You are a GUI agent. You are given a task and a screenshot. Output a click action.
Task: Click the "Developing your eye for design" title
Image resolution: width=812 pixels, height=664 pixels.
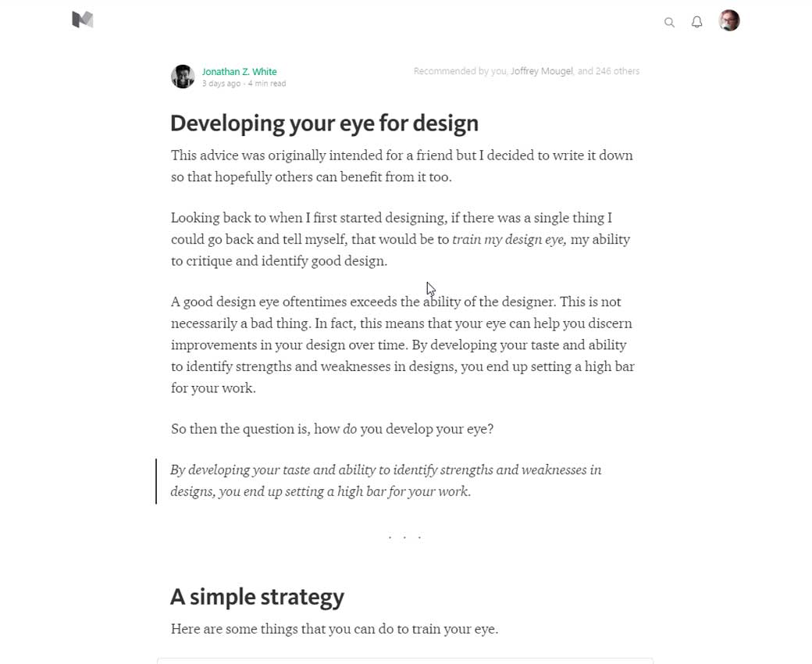coord(324,123)
